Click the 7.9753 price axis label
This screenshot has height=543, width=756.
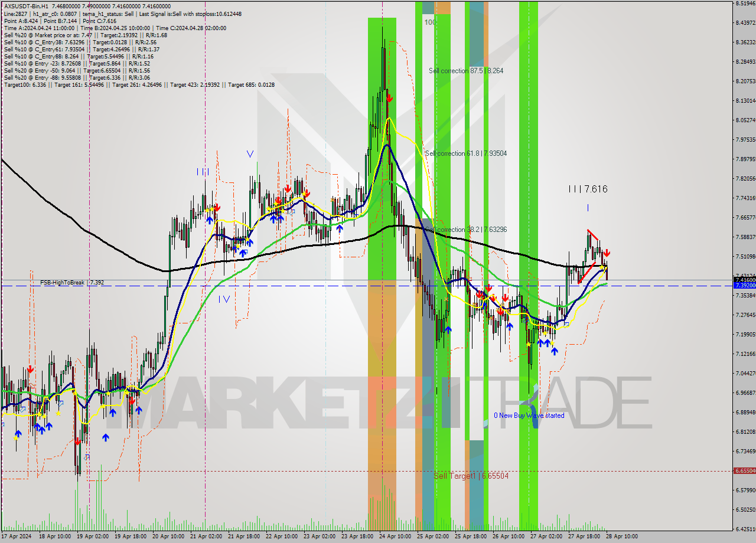(745, 140)
